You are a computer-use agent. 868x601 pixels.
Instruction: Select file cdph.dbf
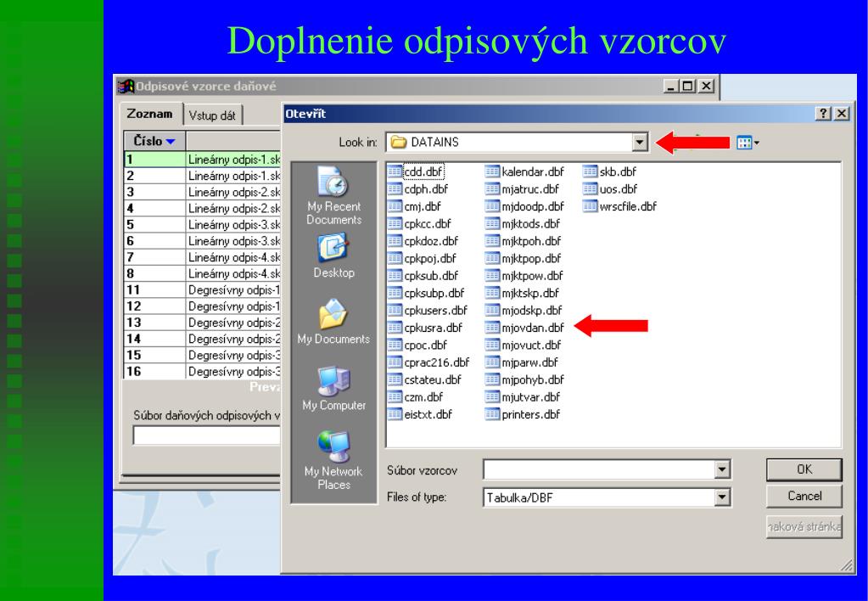coord(418,189)
